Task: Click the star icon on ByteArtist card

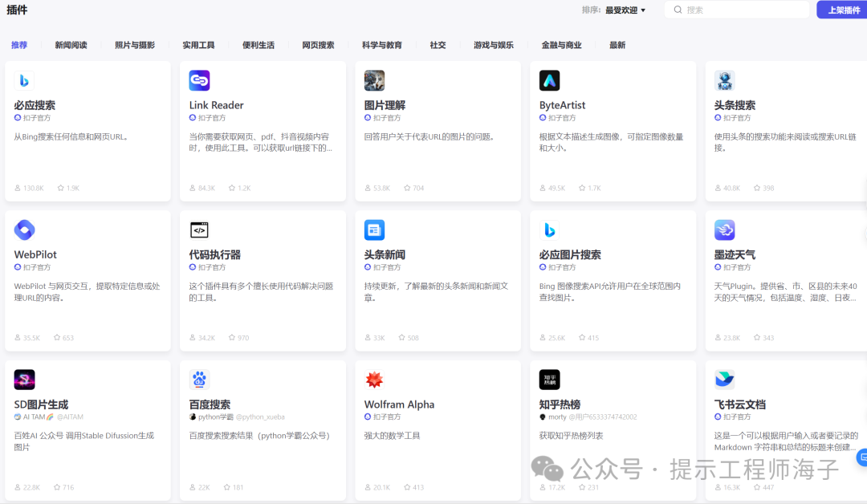Action: coord(582,188)
